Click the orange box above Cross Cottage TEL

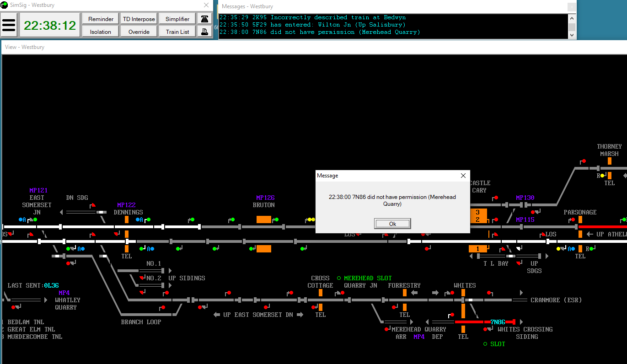[x=321, y=293]
